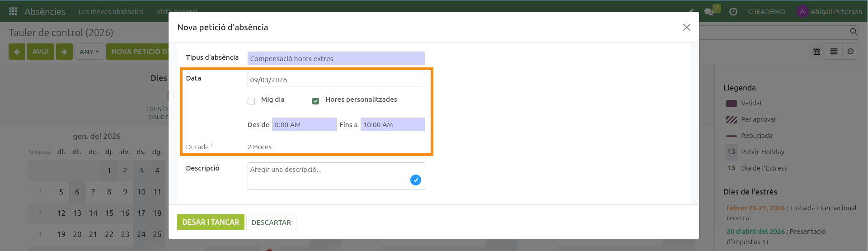Go to previous period arrow

pyautogui.click(x=17, y=52)
